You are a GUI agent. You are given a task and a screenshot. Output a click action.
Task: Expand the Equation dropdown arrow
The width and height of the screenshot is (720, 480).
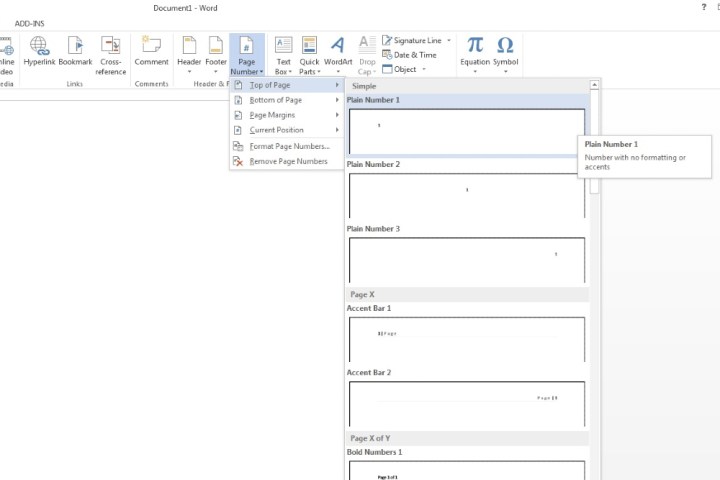(475, 72)
